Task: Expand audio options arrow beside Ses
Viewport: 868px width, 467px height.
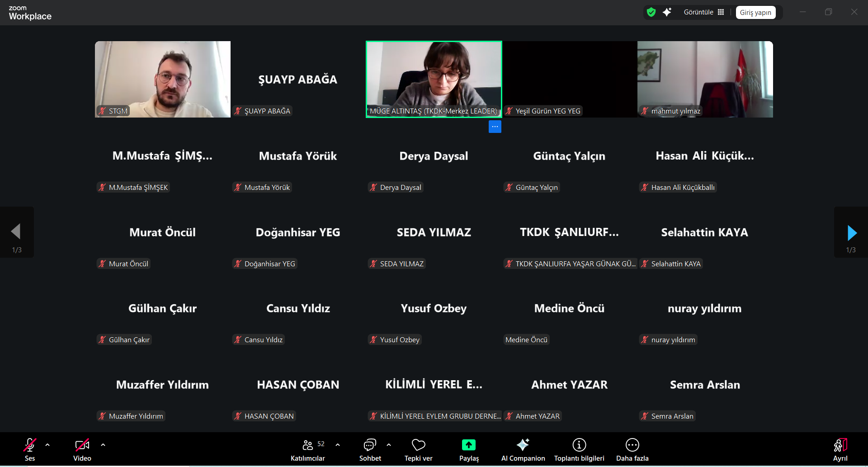Action: [x=47, y=445]
